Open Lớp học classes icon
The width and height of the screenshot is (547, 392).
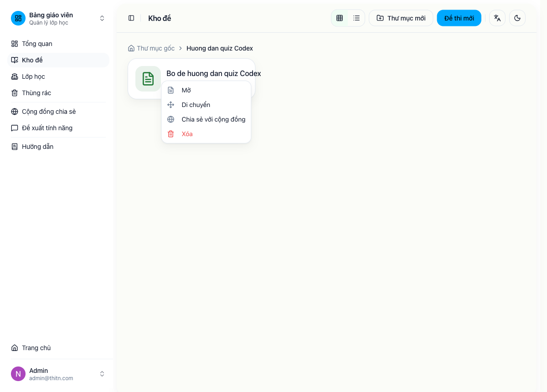15,76
